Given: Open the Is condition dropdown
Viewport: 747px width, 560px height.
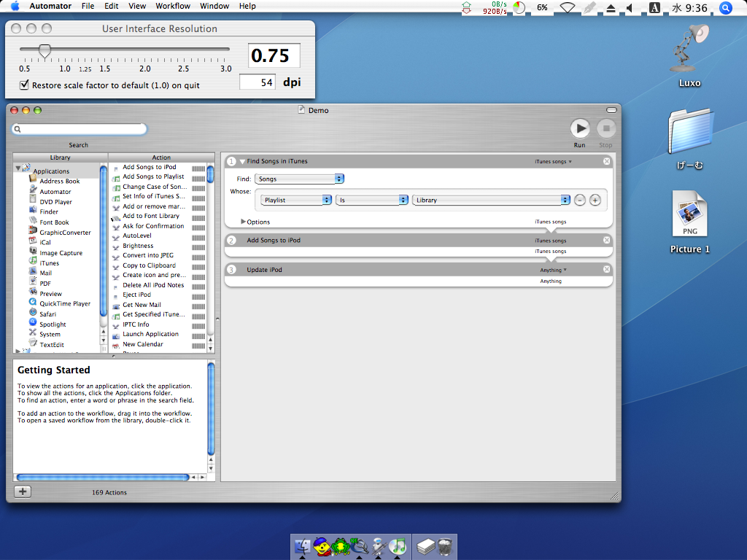Looking at the screenshot, I should click(371, 200).
